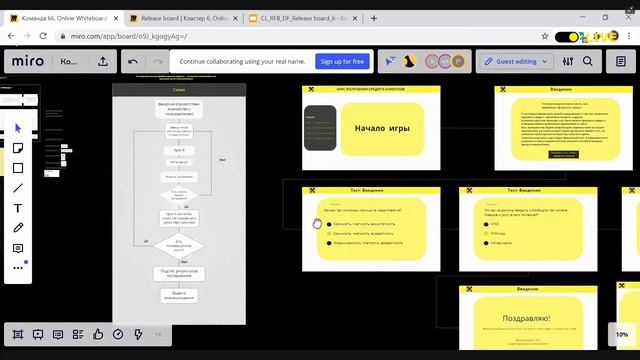Select the Pen drawing tool

tap(18, 228)
